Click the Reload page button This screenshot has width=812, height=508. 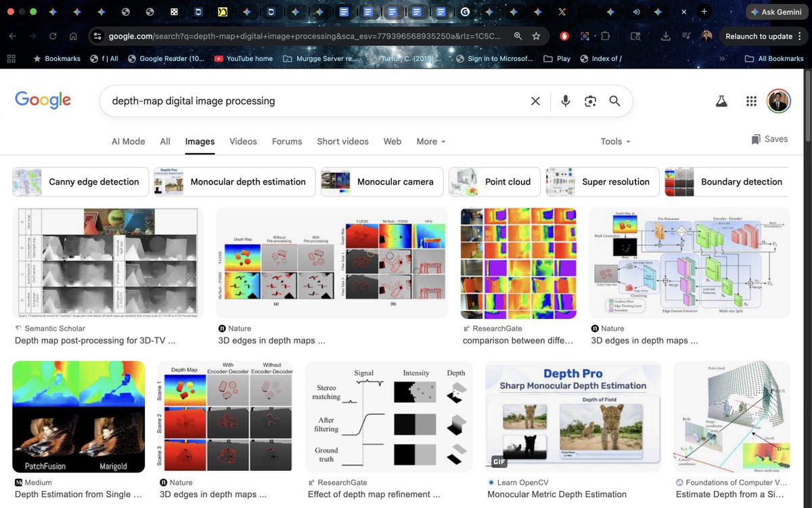click(53, 36)
